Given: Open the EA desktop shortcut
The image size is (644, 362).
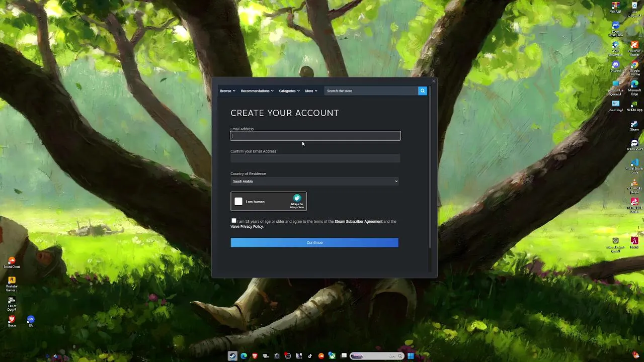Looking at the screenshot, I should [31, 321].
